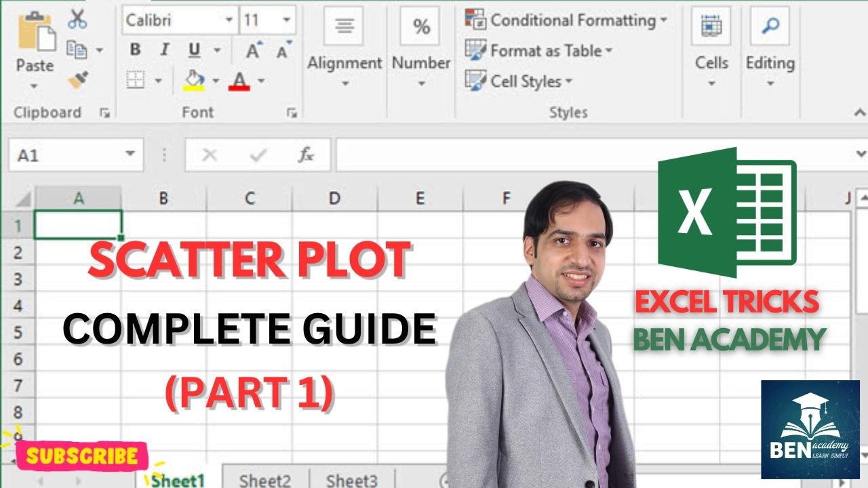Open Clipboard dialog launcher
Screen dimensions: 868x488
(x=104, y=113)
